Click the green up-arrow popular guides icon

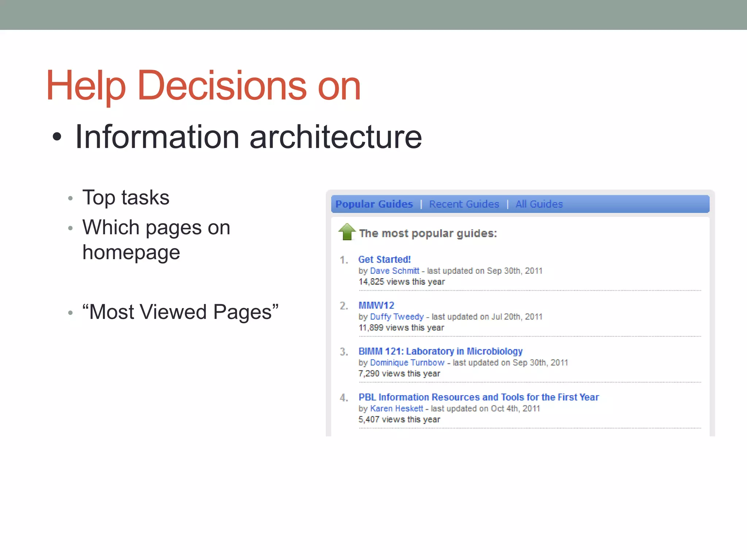(x=347, y=232)
